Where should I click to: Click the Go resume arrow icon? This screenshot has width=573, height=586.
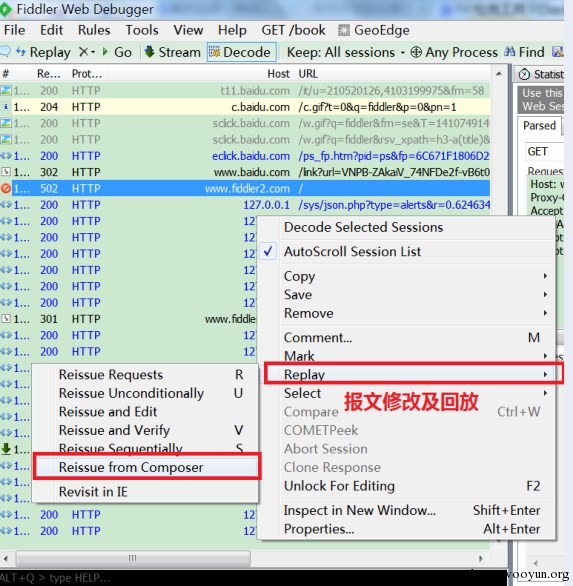tap(105, 52)
